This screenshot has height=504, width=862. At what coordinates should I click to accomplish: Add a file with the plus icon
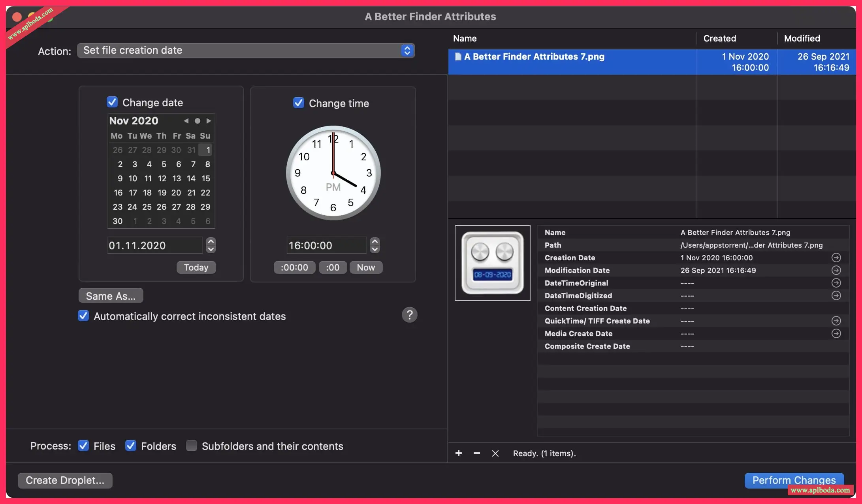point(459,453)
